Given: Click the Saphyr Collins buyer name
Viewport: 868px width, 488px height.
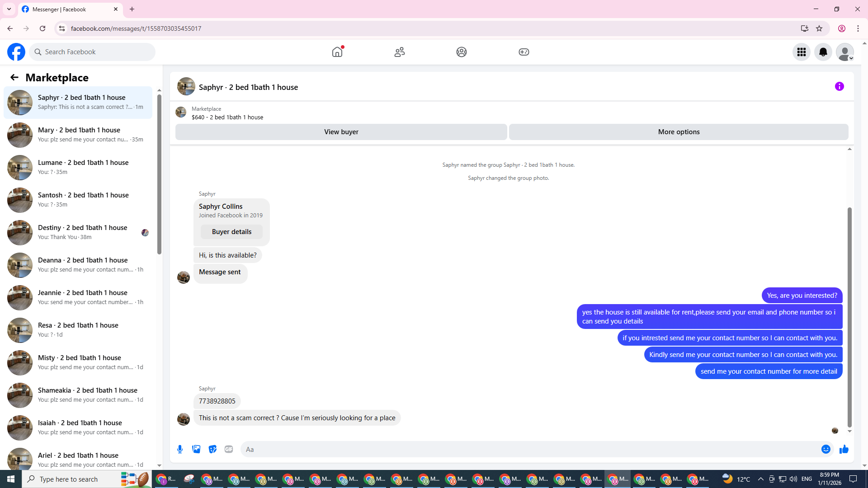Looking at the screenshot, I should [221, 206].
